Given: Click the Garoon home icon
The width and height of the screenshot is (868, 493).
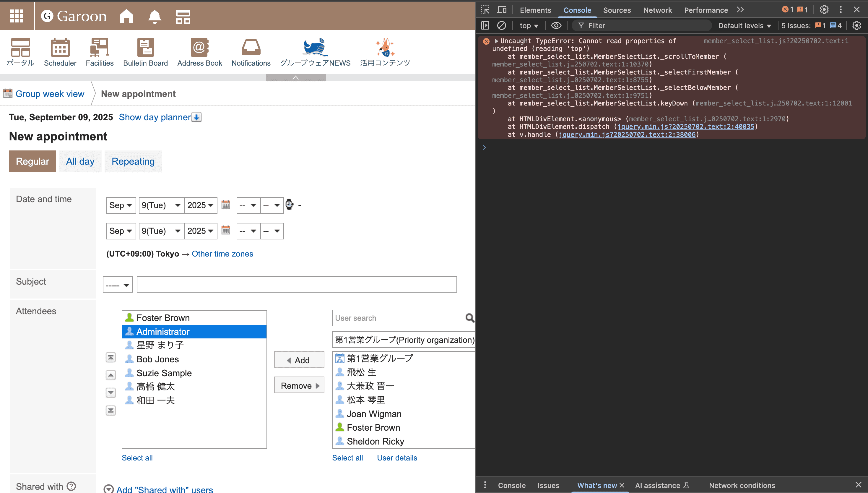Looking at the screenshot, I should pyautogui.click(x=126, y=16).
